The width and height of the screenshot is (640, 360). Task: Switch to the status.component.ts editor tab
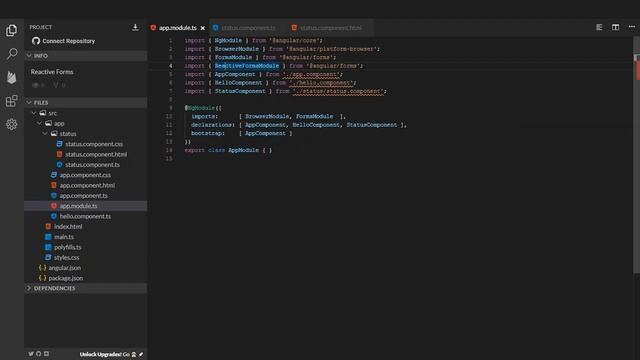(248, 28)
